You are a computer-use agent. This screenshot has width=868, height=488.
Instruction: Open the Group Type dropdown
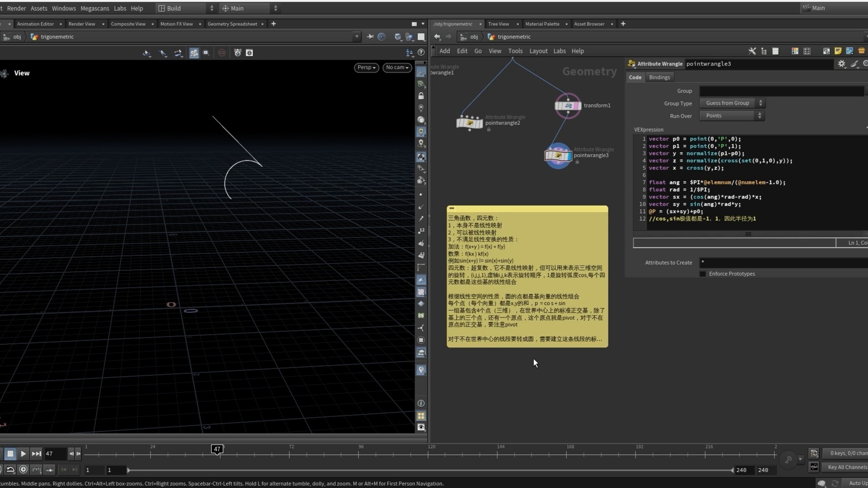(732, 103)
